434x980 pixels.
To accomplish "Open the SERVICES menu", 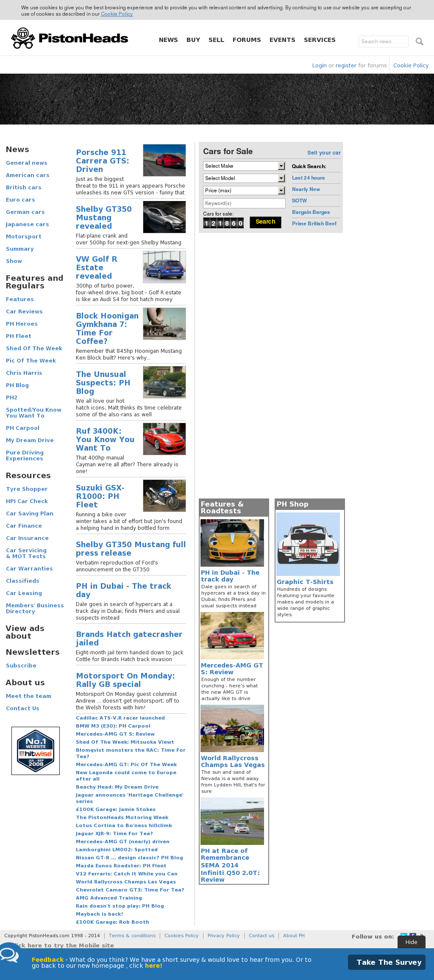I will pos(320,40).
